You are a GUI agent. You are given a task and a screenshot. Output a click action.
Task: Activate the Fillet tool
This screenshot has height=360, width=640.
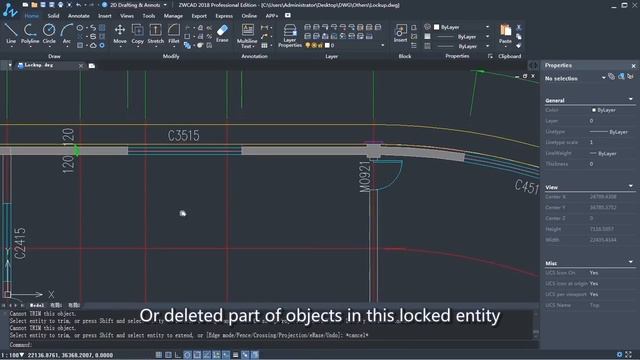pos(173,33)
